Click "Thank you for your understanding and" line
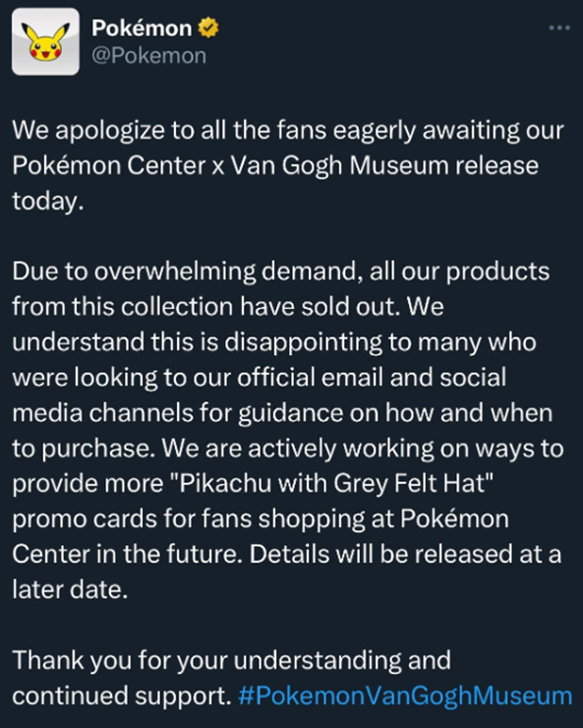 tap(231, 660)
